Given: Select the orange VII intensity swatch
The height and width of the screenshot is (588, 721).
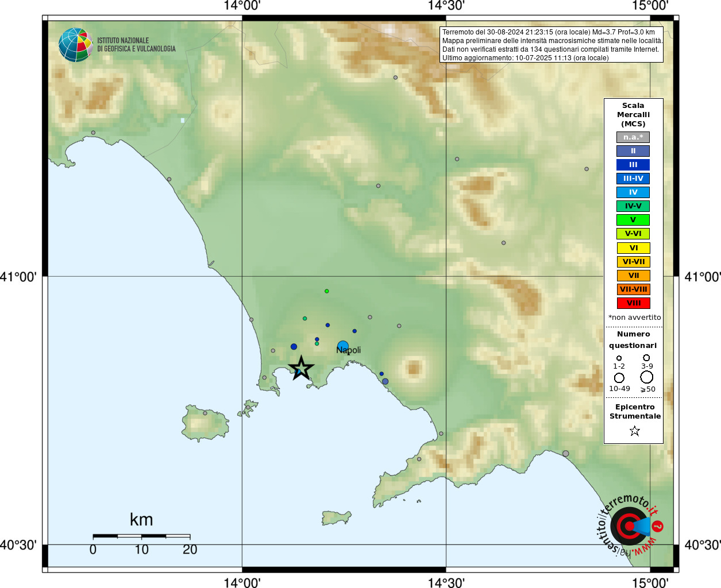Looking at the screenshot, I should pos(633,276).
